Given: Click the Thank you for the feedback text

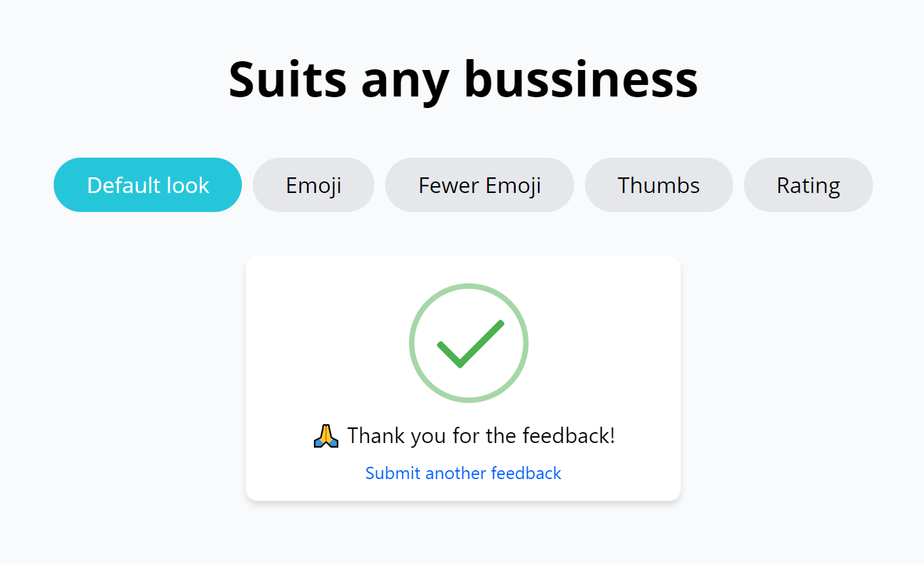Looking at the screenshot, I should click(480, 435).
